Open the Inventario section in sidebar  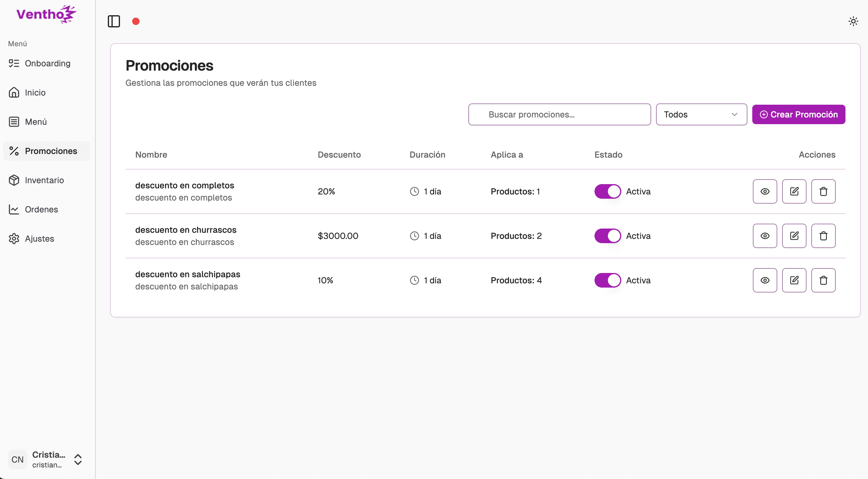point(44,180)
